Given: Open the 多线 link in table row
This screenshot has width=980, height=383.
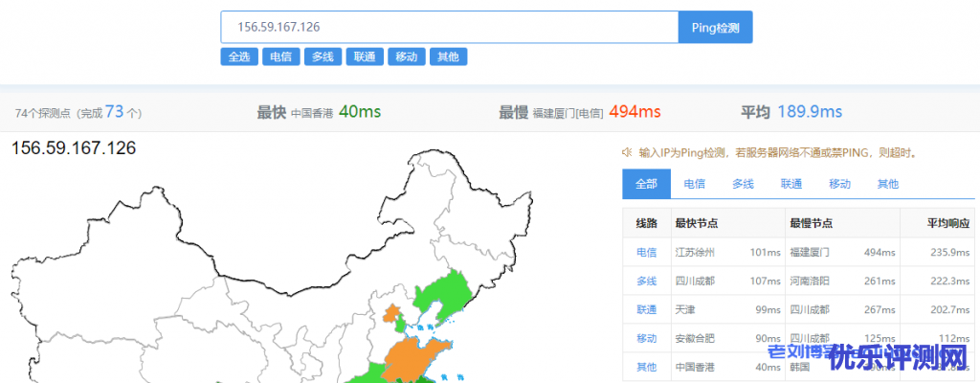Looking at the screenshot, I should 647,282.
